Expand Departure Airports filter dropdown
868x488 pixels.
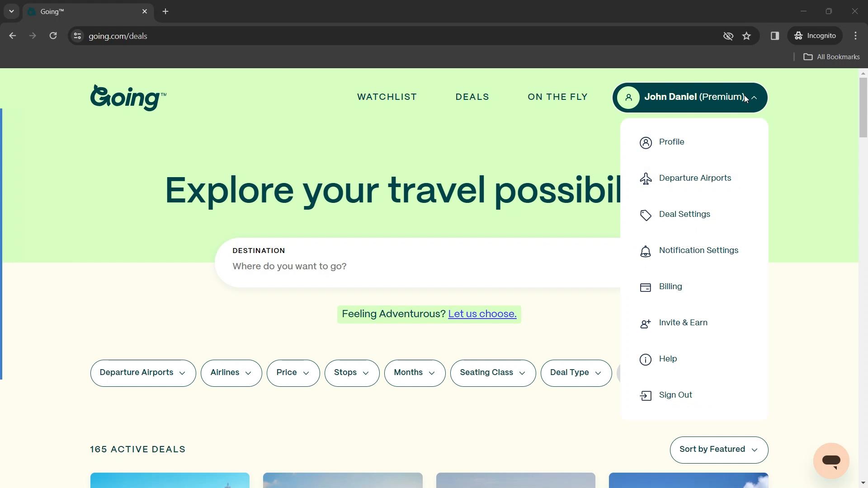pyautogui.click(x=143, y=373)
